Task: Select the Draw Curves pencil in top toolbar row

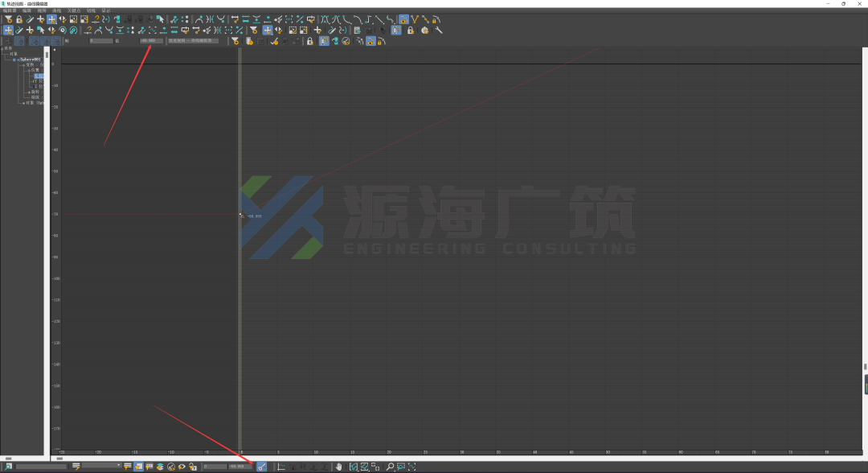Action: 30,20
